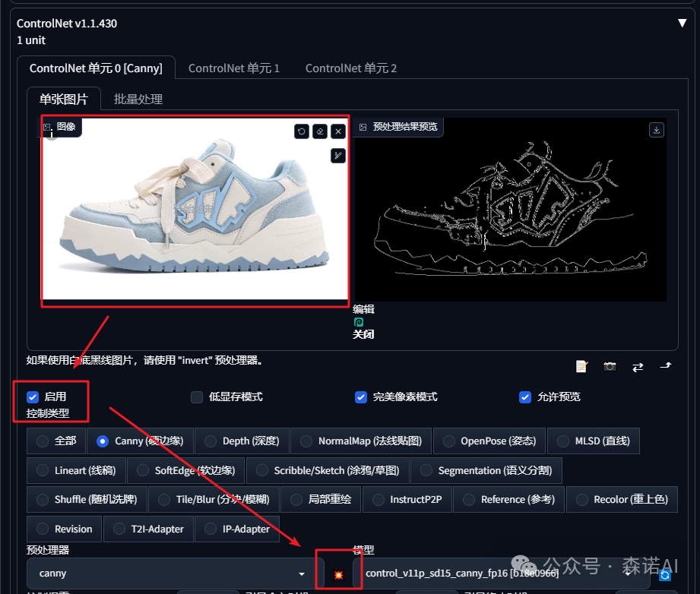Remove the uploaded shoe image with X
Screen dimensions: 700x594
[x=337, y=131]
